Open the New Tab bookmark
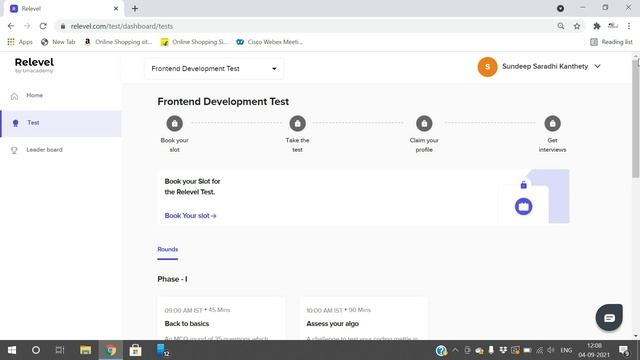The height and width of the screenshot is (360, 640). [x=58, y=42]
